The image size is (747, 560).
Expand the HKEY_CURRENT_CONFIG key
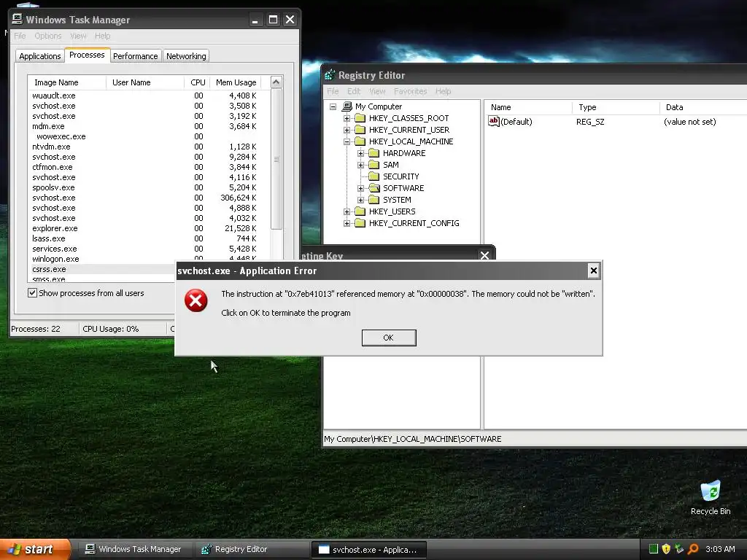click(x=347, y=223)
